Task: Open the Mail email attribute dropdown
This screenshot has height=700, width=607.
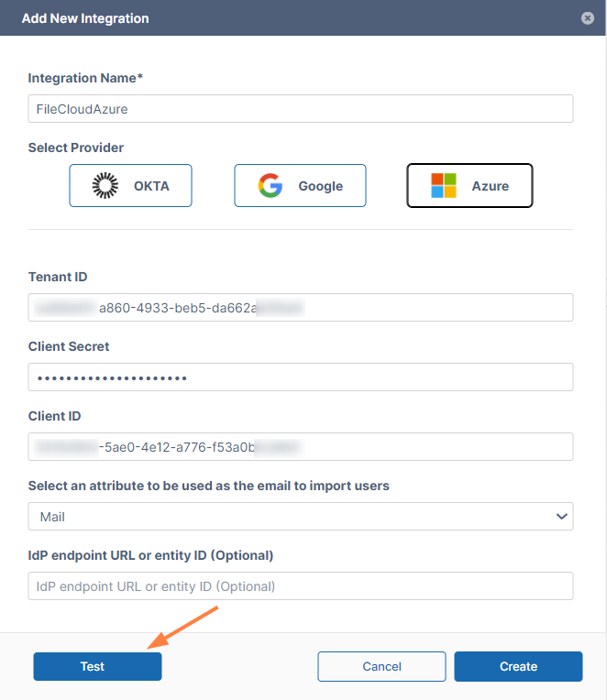Action: [300, 517]
